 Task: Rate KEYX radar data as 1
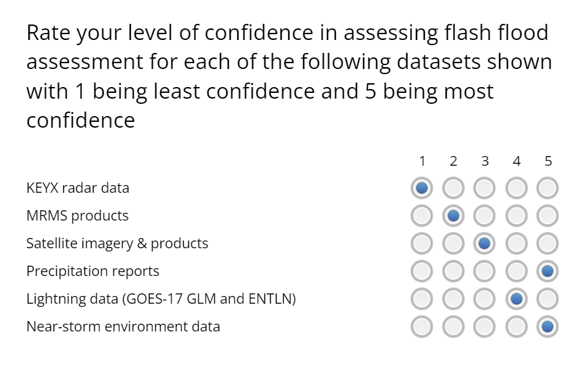[422, 188]
